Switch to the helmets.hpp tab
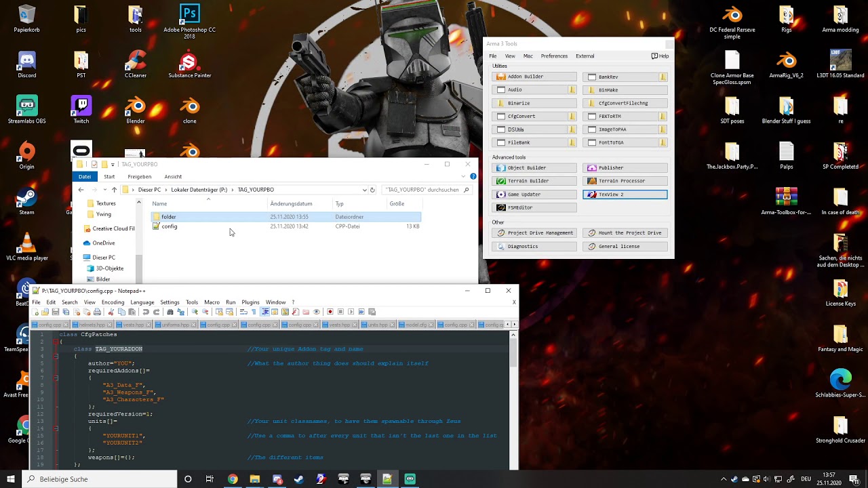Screen dimensions: 868x488 pos(92,325)
